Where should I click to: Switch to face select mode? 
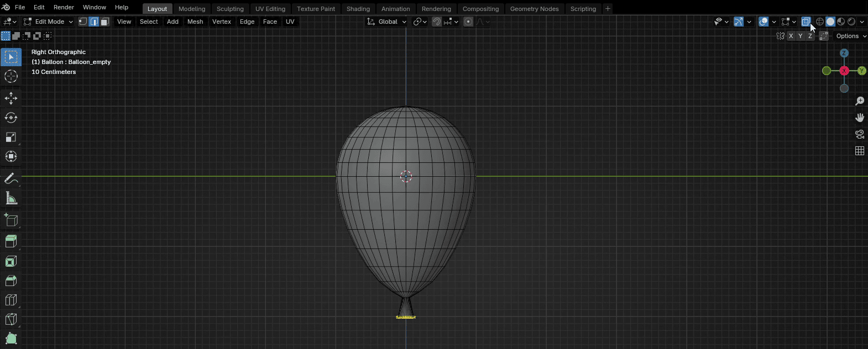click(104, 22)
